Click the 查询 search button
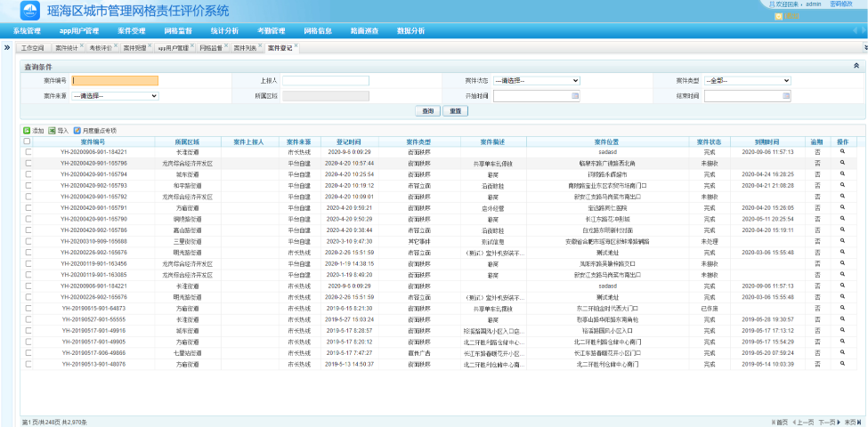 428,111
